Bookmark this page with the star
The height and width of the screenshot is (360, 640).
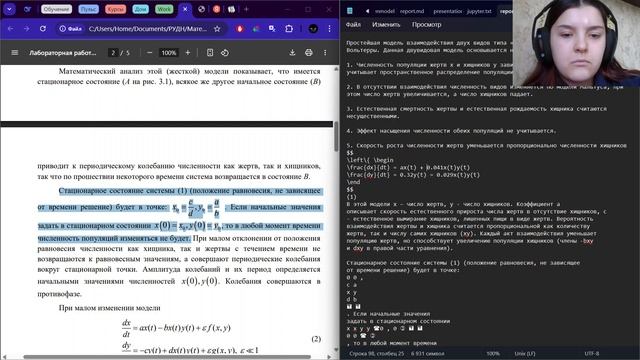[217, 29]
